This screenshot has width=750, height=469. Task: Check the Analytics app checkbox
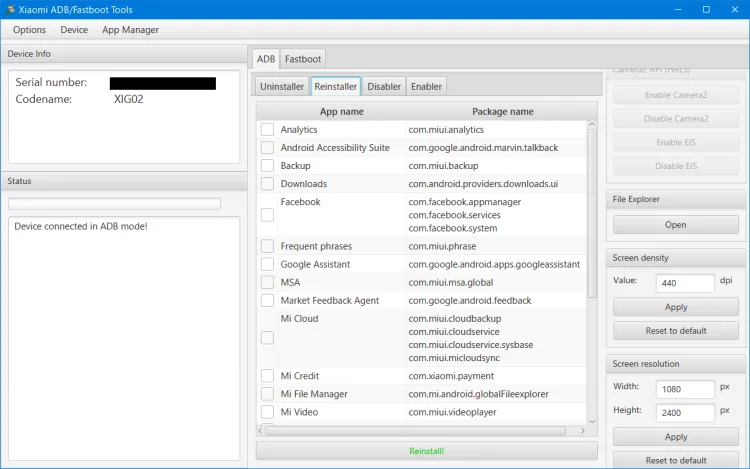267,130
